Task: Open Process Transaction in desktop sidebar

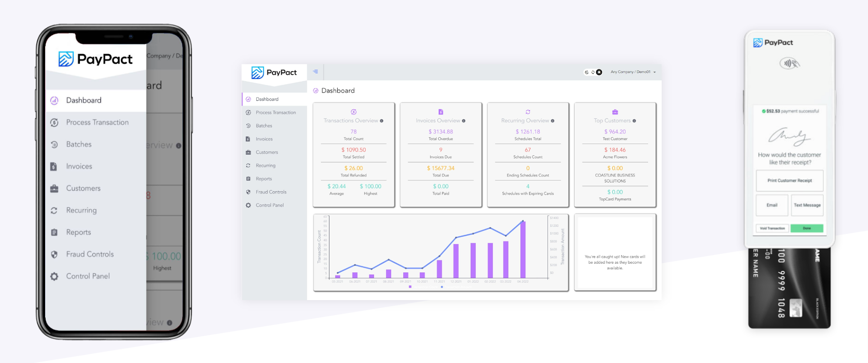Action: point(276,113)
